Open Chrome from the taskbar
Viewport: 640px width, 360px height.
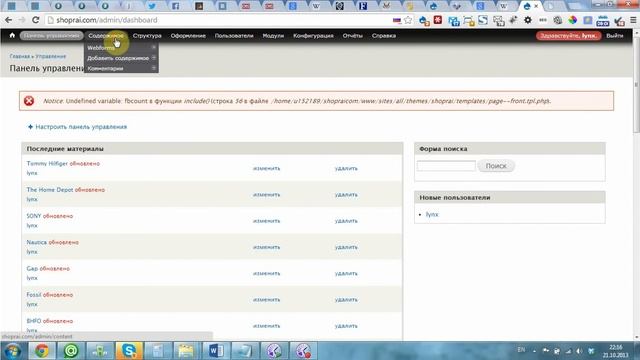pyautogui.click(x=42, y=351)
